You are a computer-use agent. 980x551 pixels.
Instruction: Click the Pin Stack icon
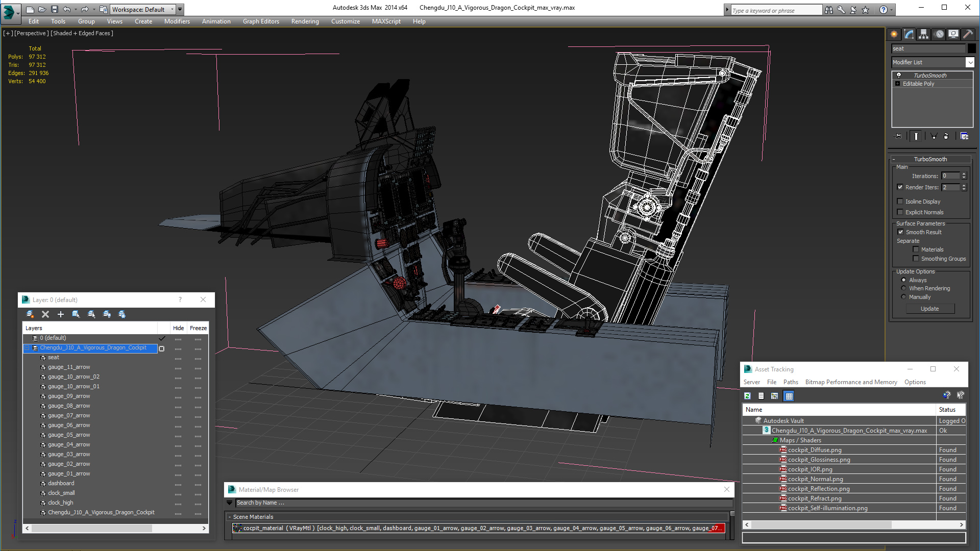898,136
